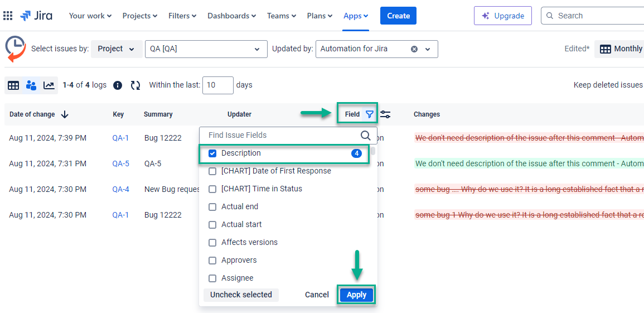The image size is (644, 313).
Task: Click the logs info icon
Action: tap(118, 85)
